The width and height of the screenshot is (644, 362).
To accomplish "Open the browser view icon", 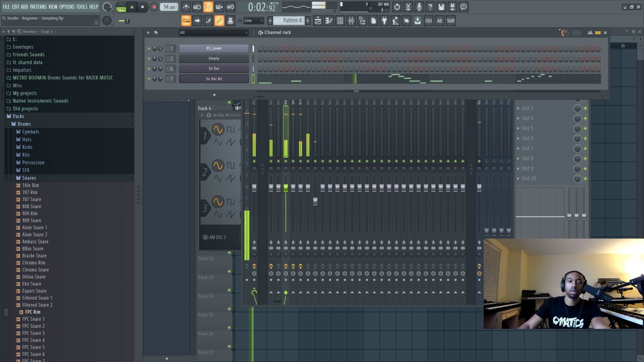I will [x=362, y=21].
